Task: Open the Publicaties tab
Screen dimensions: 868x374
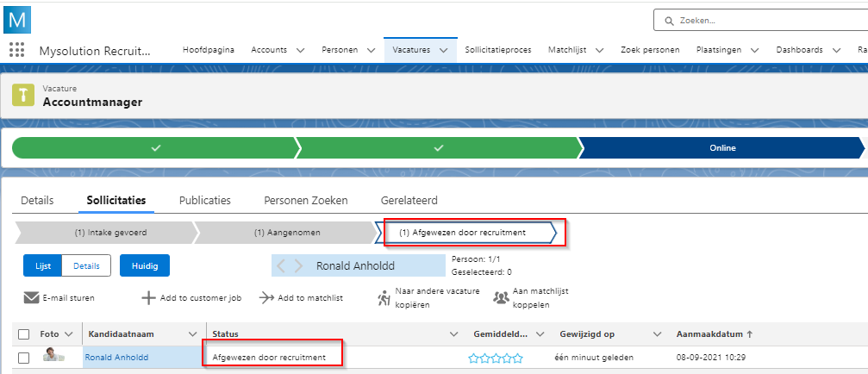Action: tap(204, 201)
